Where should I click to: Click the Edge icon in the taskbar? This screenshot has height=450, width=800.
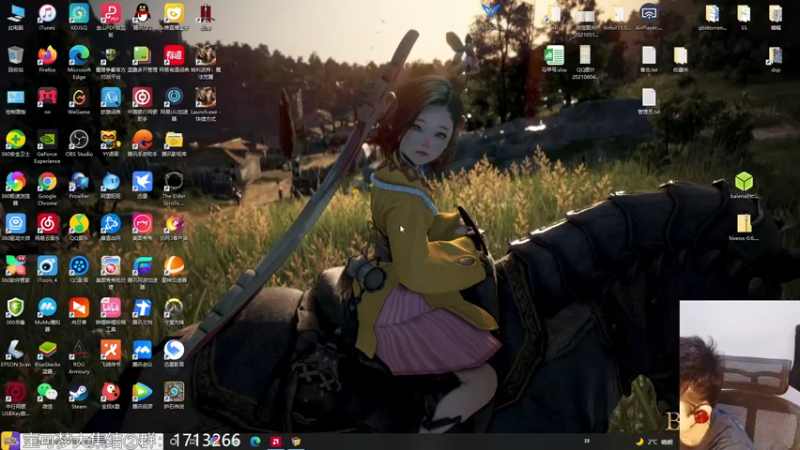256,441
